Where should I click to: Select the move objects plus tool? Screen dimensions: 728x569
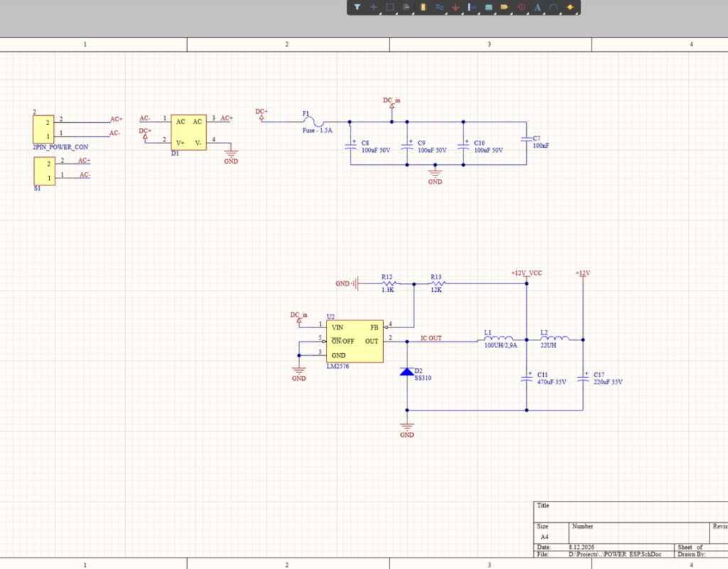(373, 7)
